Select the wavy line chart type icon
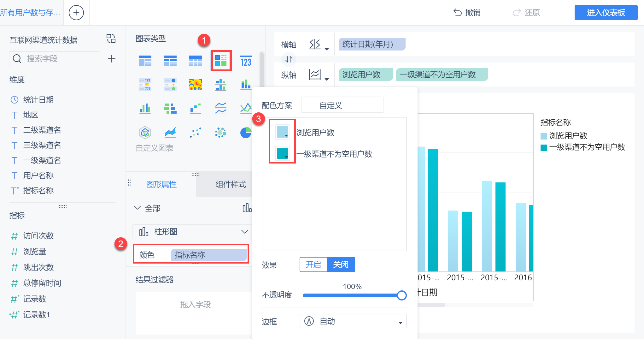Viewport: 644px width, 339px height. click(221, 109)
